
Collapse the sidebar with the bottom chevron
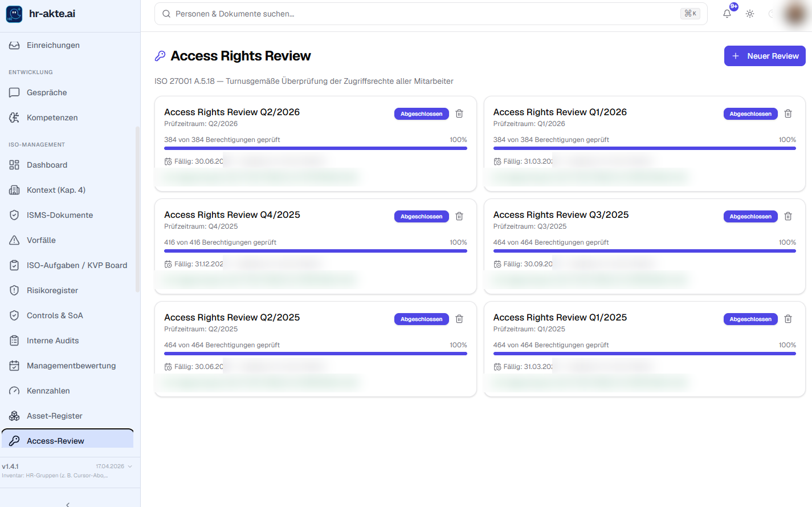[x=68, y=504]
